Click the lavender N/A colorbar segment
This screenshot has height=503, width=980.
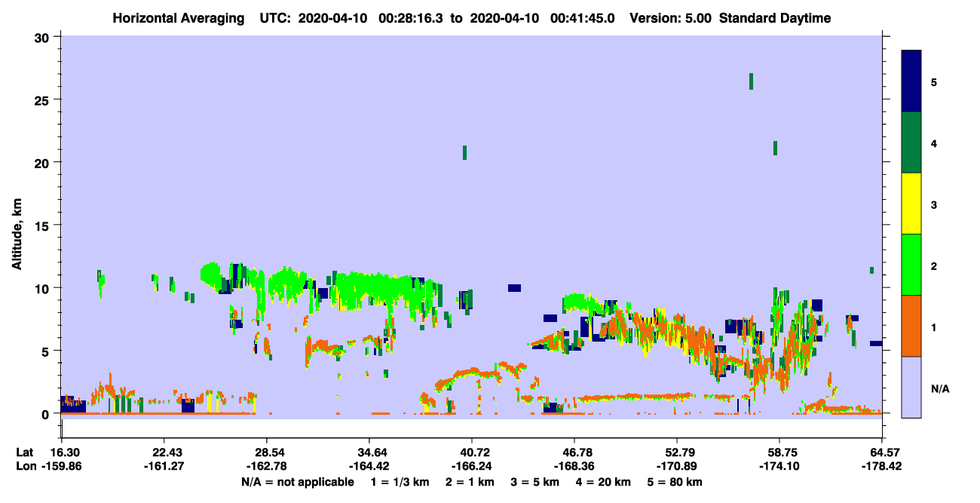coord(911,387)
